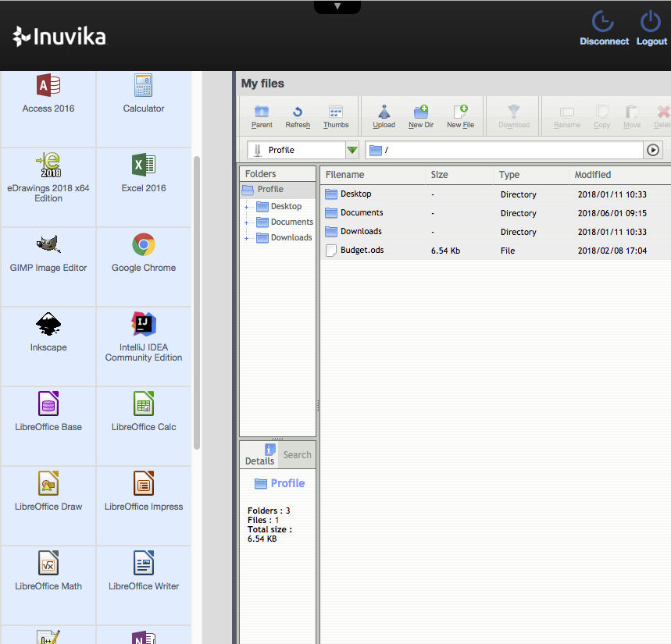Click the Inuvika logo
This screenshot has height=644, width=671.
coord(59,37)
